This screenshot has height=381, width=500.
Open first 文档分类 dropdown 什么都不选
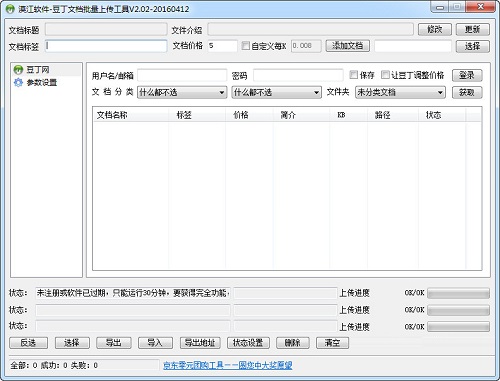click(x=182, y=92)
